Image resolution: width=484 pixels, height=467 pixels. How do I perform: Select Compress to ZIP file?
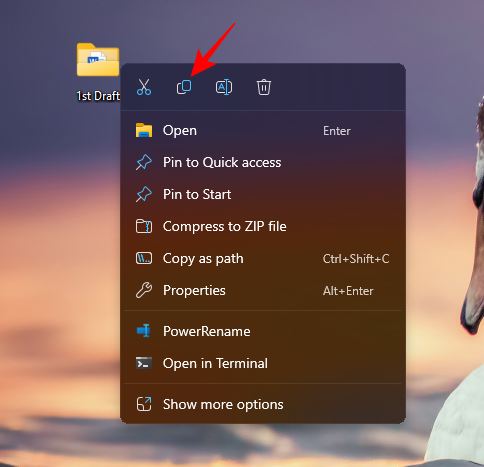pyautogui.click(x=263, y=226)
